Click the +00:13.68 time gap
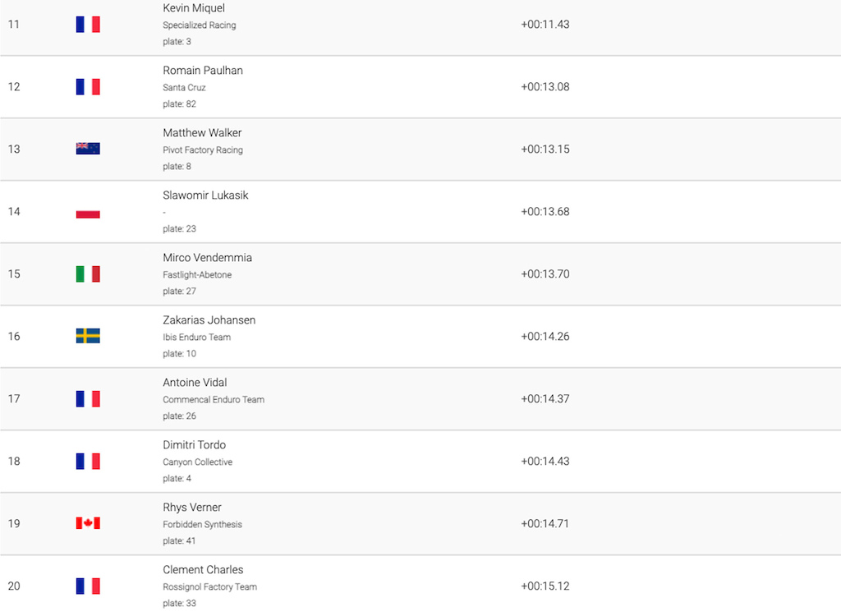 click(x=545, y=211)
